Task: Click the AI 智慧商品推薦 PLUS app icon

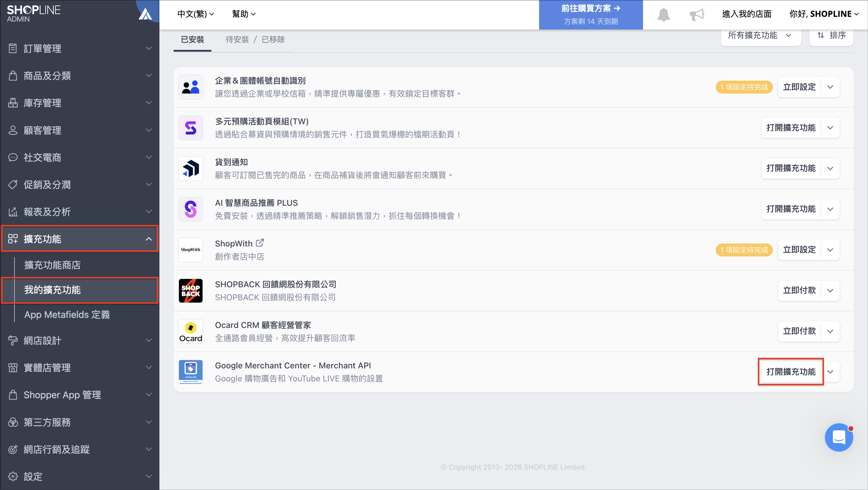Action: point(191,209)
